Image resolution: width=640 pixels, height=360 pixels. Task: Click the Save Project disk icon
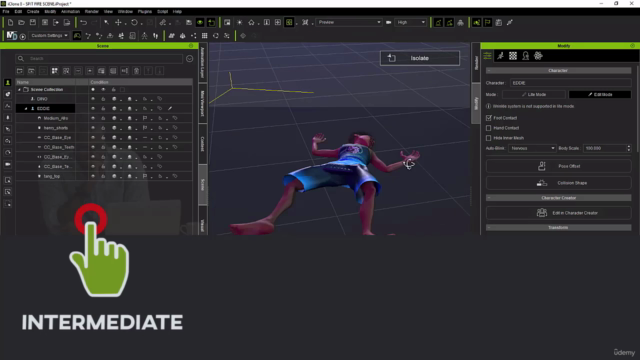pyautogui.click(x=33, y=22)
